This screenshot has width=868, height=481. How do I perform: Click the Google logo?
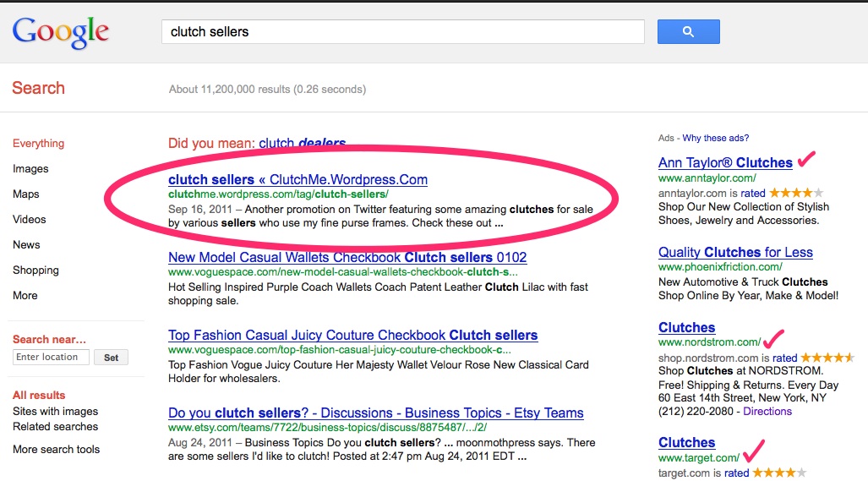tap(61, 32)
